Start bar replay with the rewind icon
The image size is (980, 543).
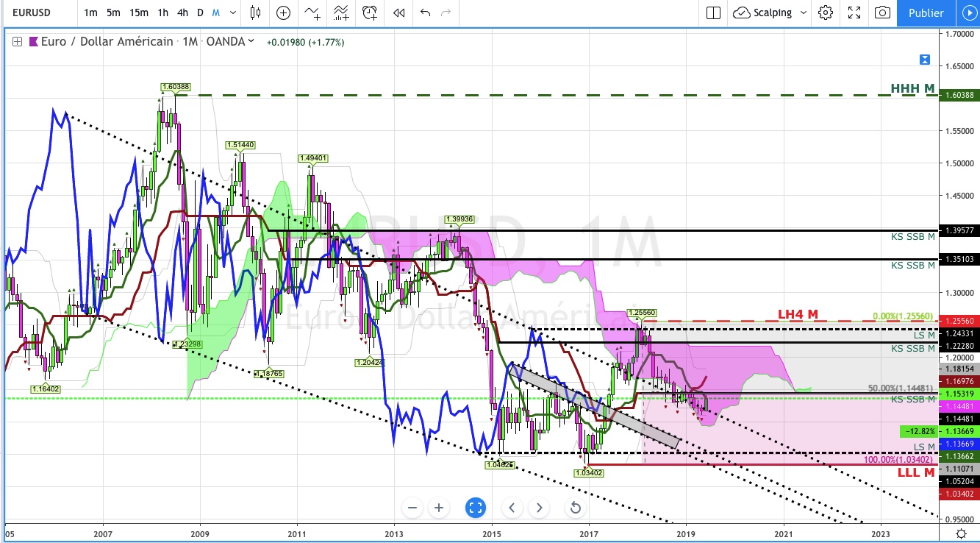coord(398,13)
